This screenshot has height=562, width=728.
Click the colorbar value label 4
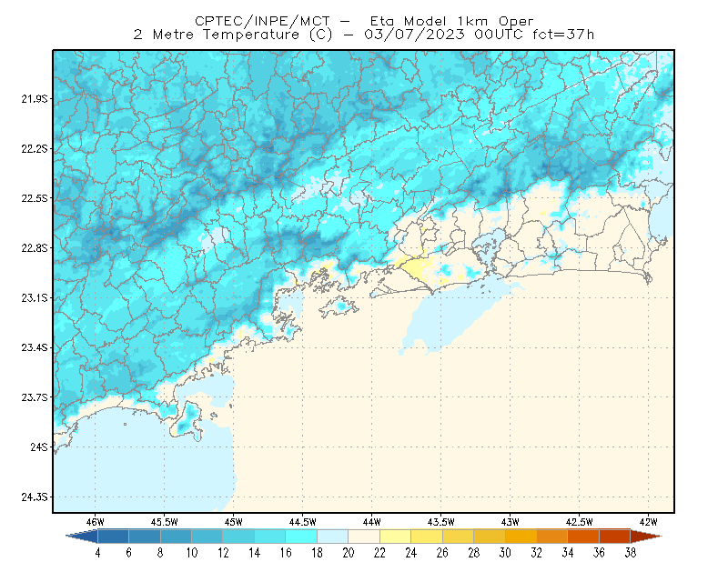tap(98, 553)
